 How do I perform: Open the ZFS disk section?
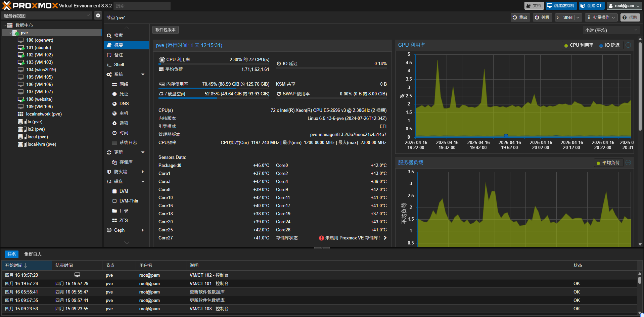[123, 221]
